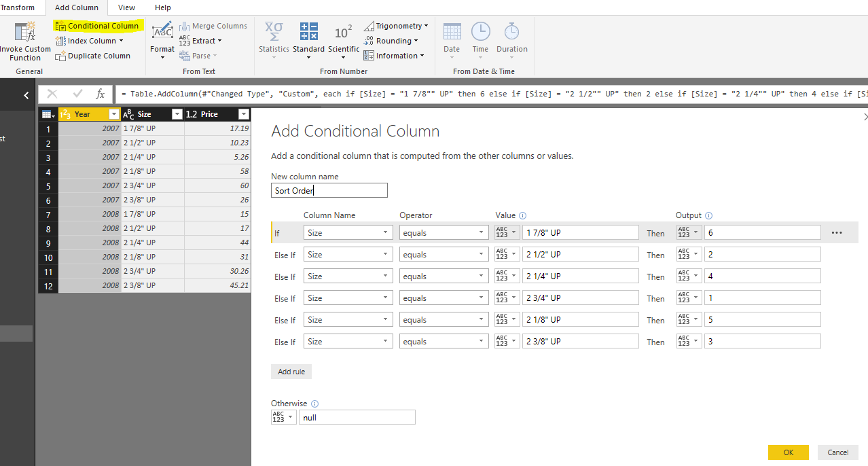This screenshot has height=466, width=868.
Task: Open the Extract text option
Action: click(x=200, y=41)
